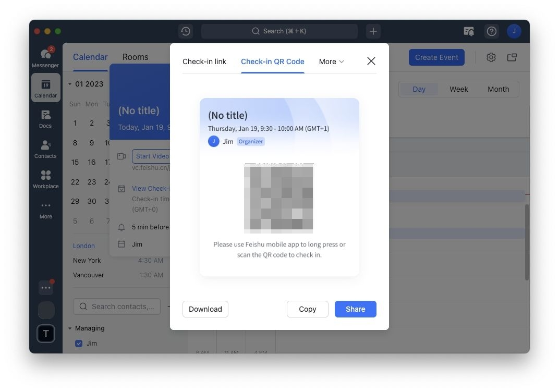Open Workplace from the sidebar
This screenshot has width=559, height=392.
(x=45, y=179)
